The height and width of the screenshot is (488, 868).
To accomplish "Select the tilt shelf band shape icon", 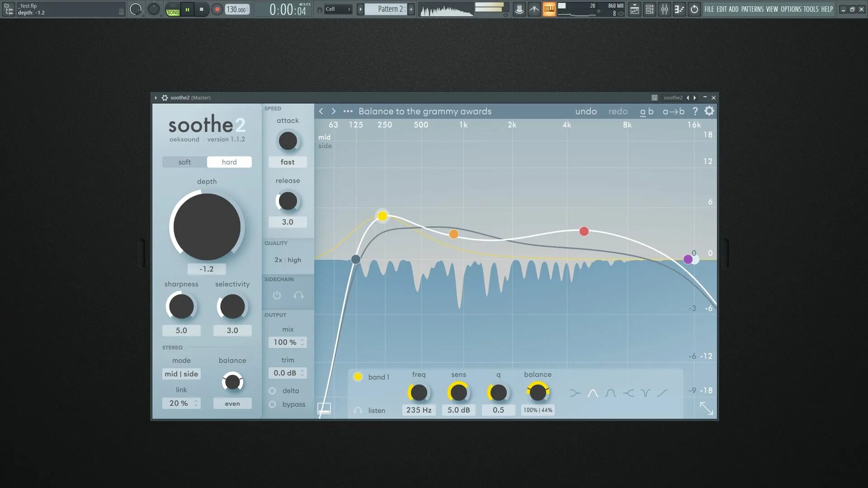I will pyautogui.click(x=662, y=393).
